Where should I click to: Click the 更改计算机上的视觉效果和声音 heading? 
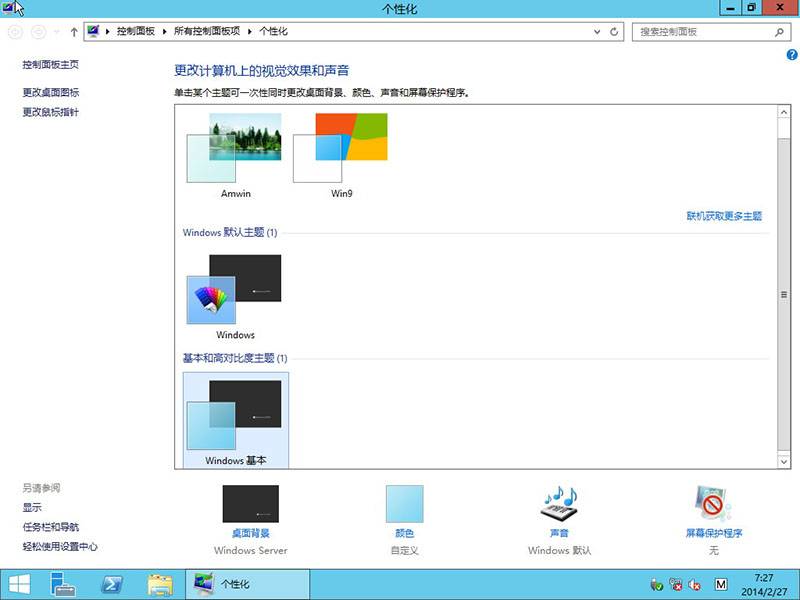(261, 70)
